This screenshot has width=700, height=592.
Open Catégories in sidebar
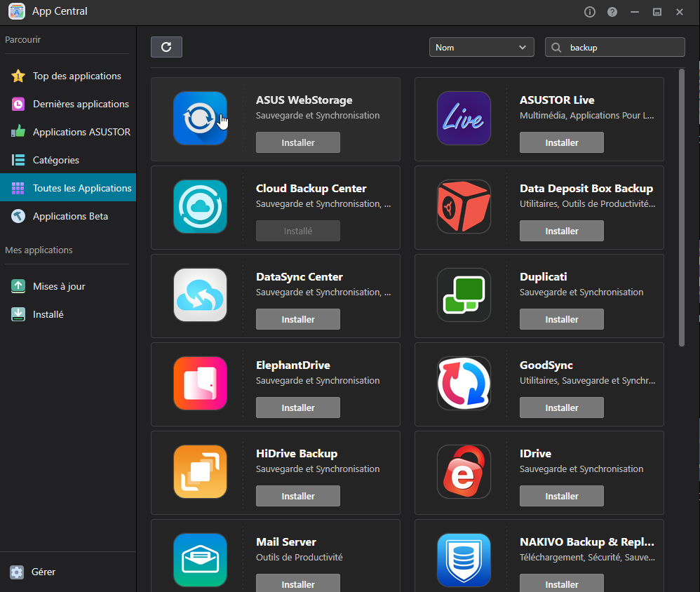click(x=68, y=161)
